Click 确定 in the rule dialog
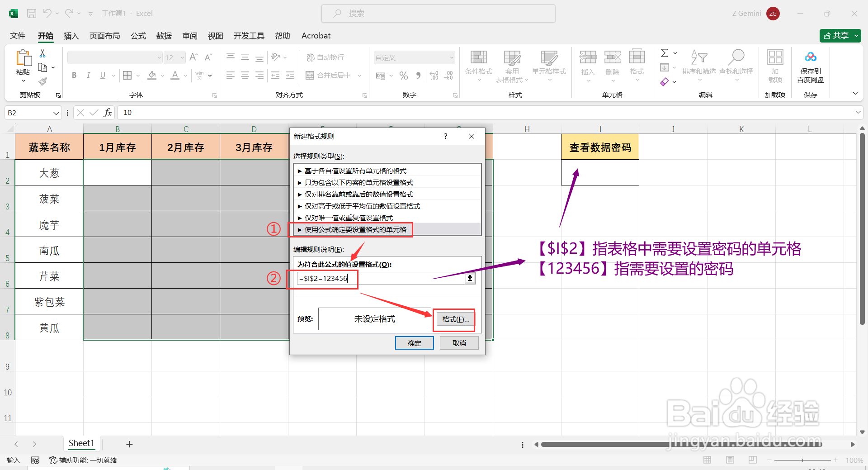 click(x=415, y=343)
